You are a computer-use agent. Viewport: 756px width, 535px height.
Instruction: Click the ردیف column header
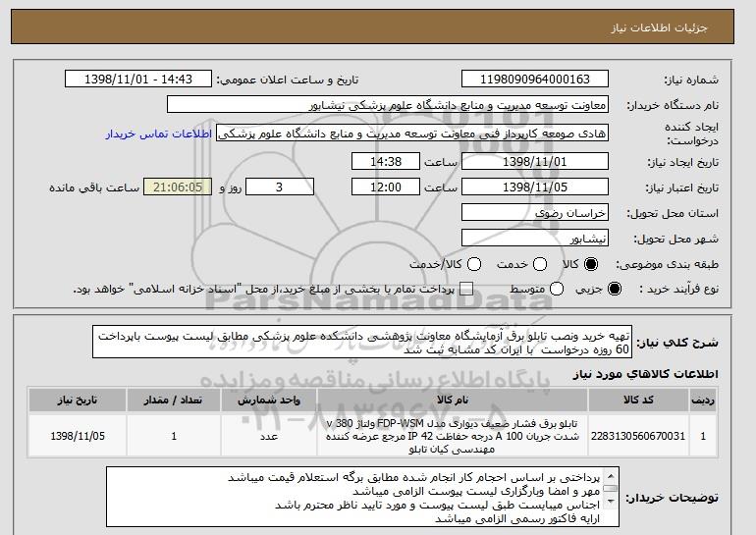703,401
